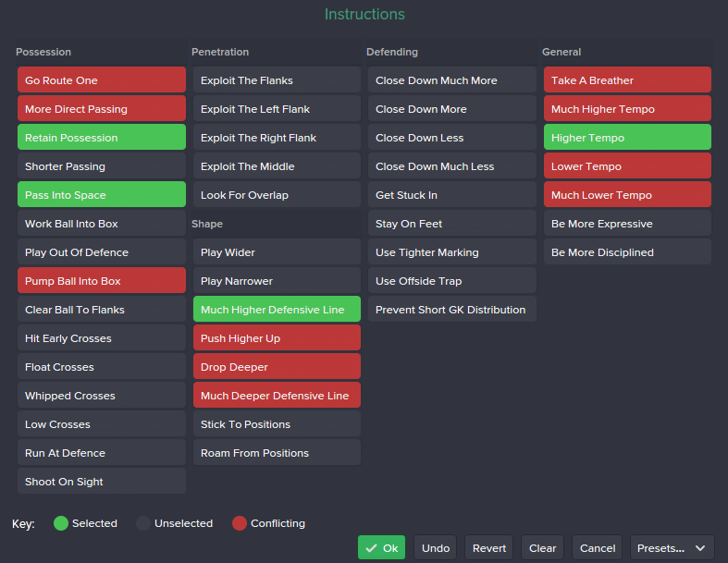Viewport: 728px width, 563px height.
Task: Select Close Down Much More
Action: [x=451, y=80]
